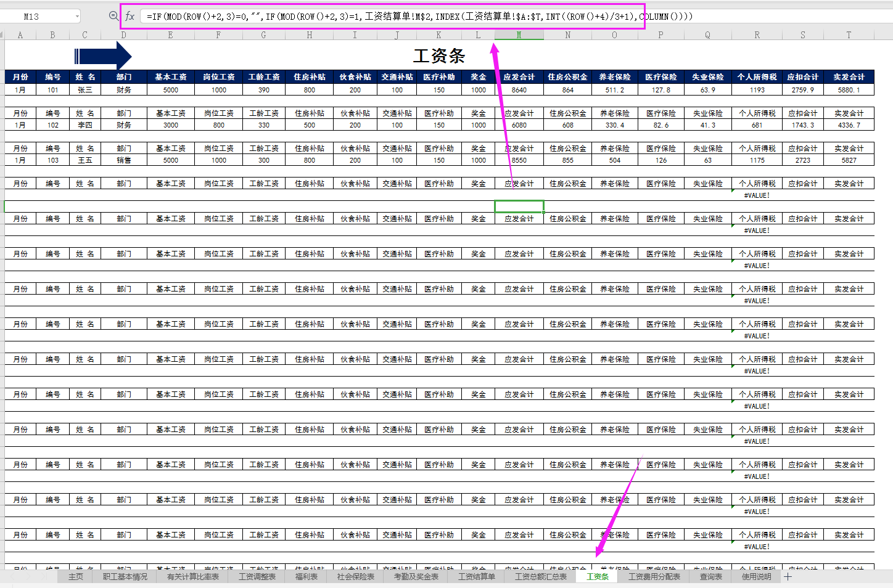The image size is (893, 588).
Task: Click the base salary 3000 cell
Action: coord(171,125)
